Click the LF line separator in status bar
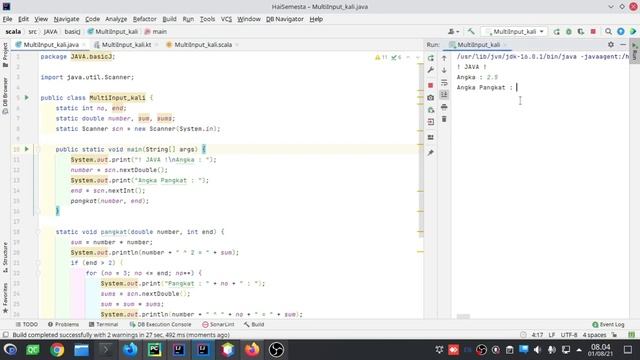 [x=551, y=335]
